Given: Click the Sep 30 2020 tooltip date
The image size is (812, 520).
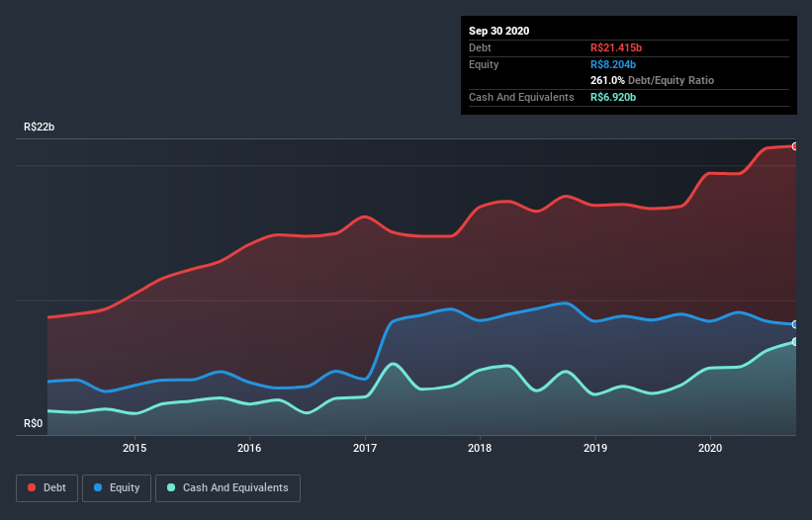Looking at the screenshot, I should pyautogui.click(x=499, y=31).
